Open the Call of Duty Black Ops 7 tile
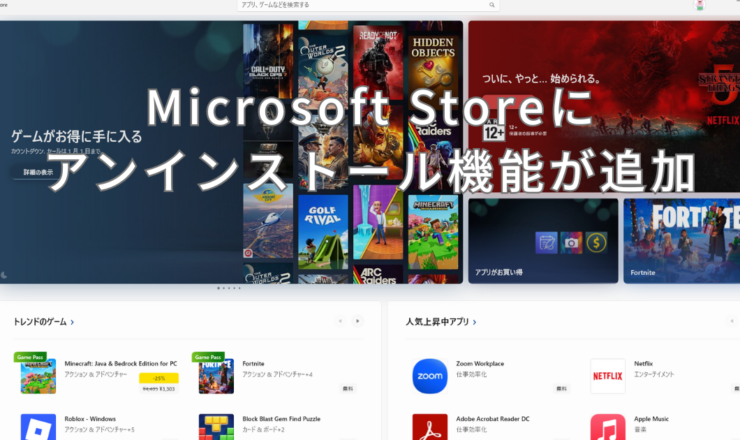Screen dimensions: 740x440 click(x=268, y=61)
